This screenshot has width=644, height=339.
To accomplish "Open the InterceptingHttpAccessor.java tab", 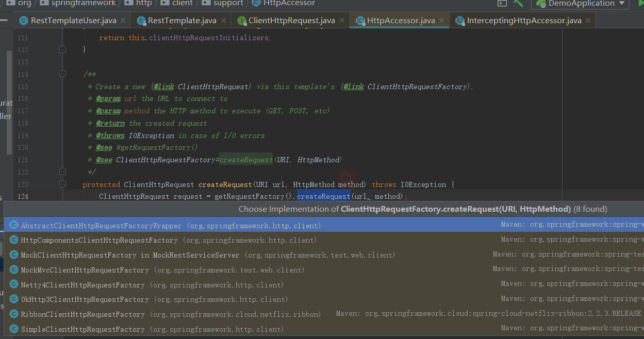I will pyautogui.click(x=524, y=21).
